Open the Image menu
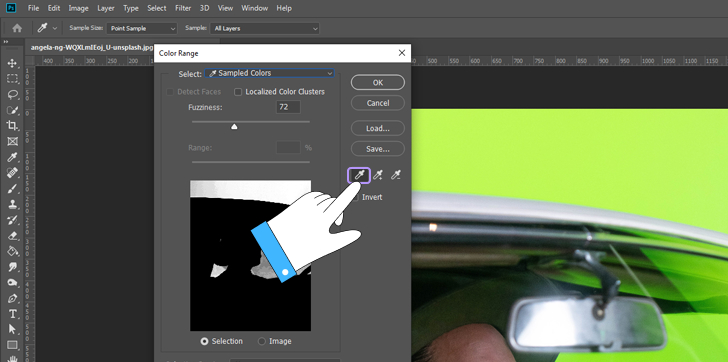This screenshot has height=362, width=728. (x=78, y=8)
